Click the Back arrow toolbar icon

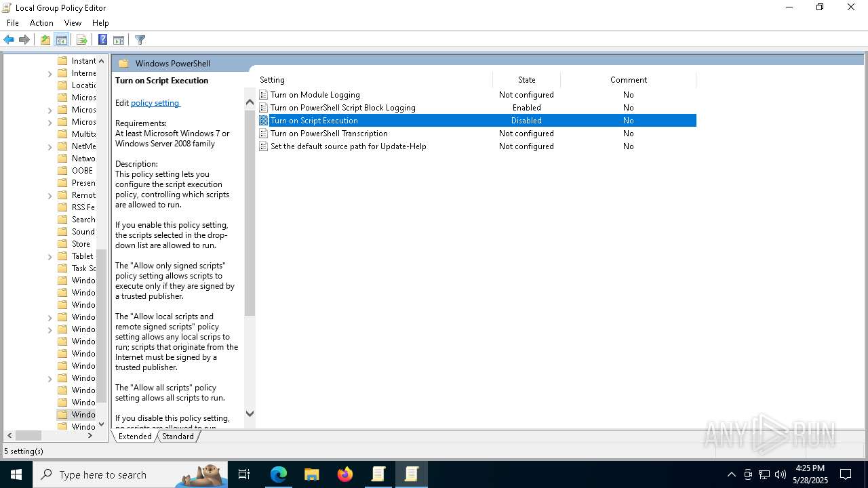click(9, 40)
